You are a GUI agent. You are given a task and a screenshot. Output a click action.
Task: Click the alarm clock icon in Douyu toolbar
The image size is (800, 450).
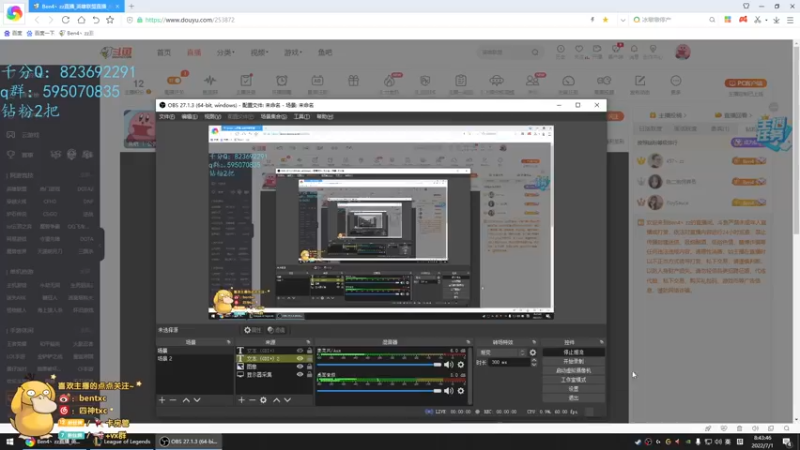point(282,81)
